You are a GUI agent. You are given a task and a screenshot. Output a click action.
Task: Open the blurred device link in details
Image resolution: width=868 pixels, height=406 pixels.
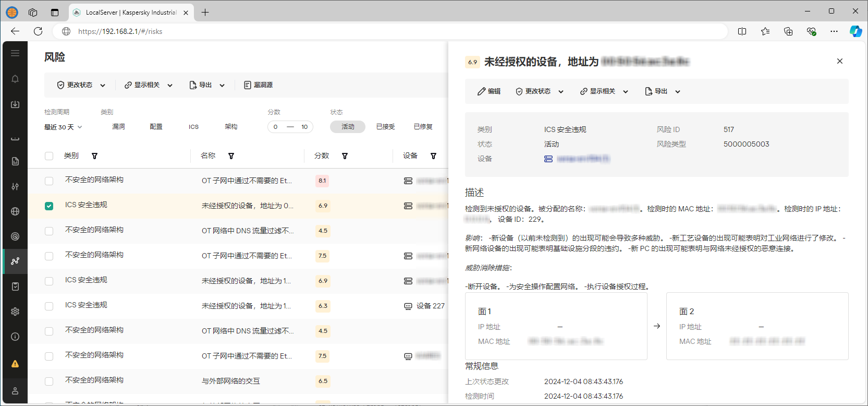click(582, 159)
